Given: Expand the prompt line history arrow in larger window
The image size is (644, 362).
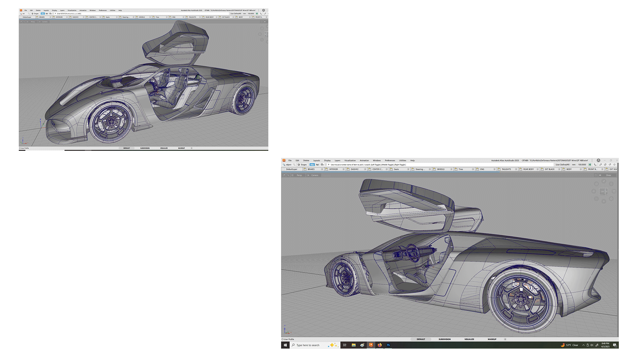Looking at the screenshot, I should coord(329,165).
